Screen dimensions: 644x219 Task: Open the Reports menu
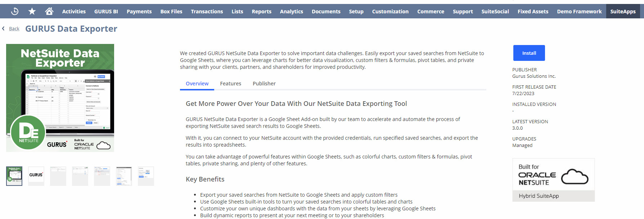(x=261, y=11)
